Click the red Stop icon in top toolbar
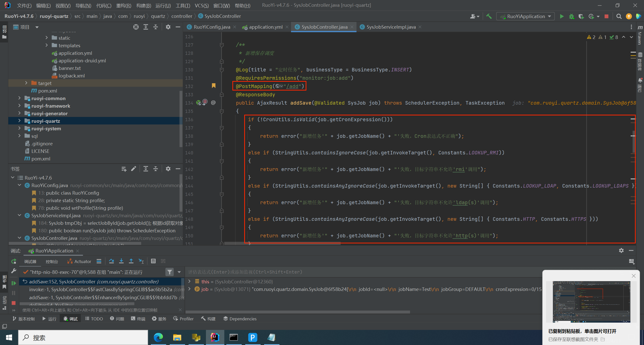The height and width of the screenshot is (345, 644). coord(606,16)
